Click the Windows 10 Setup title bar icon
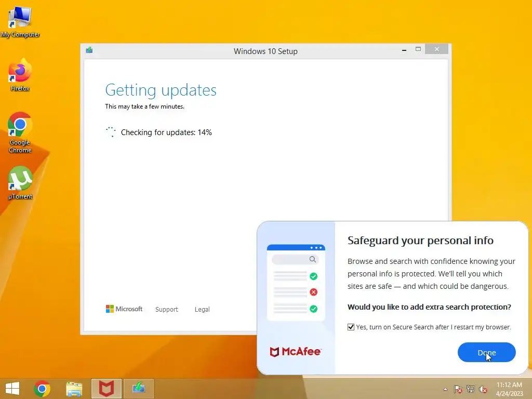This screenshot has height=399, width=532. (x=89, y=50)
